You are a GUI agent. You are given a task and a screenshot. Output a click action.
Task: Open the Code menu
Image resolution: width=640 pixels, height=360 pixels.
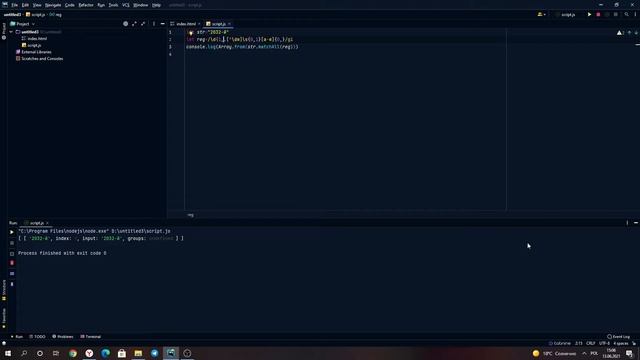click(70, 5)
